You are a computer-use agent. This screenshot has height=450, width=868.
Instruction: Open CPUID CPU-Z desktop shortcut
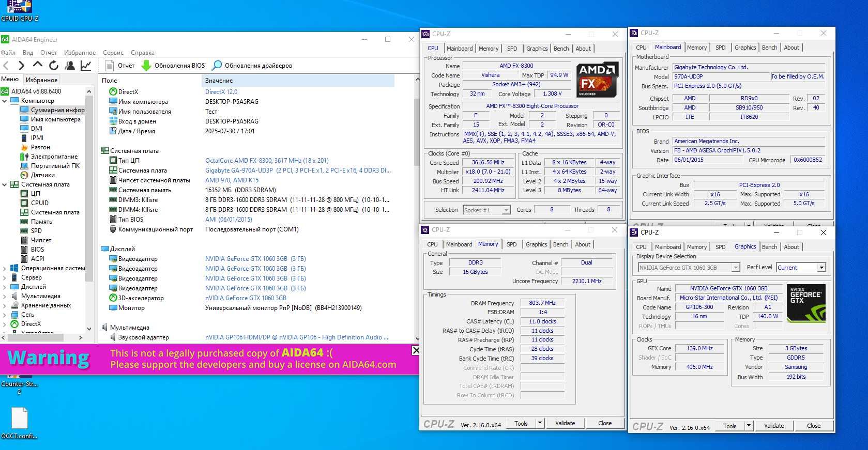[20, 11]
